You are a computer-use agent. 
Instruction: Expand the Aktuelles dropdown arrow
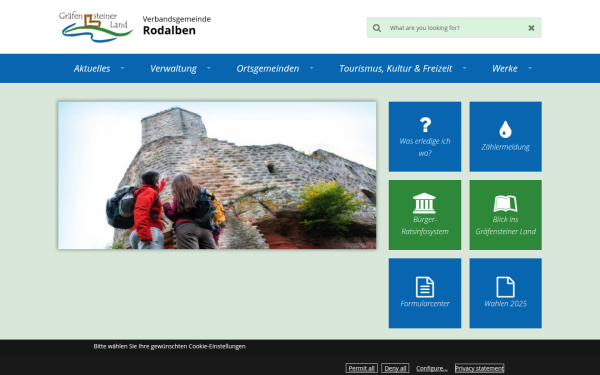pyautogui.click(x=122, y=68)
